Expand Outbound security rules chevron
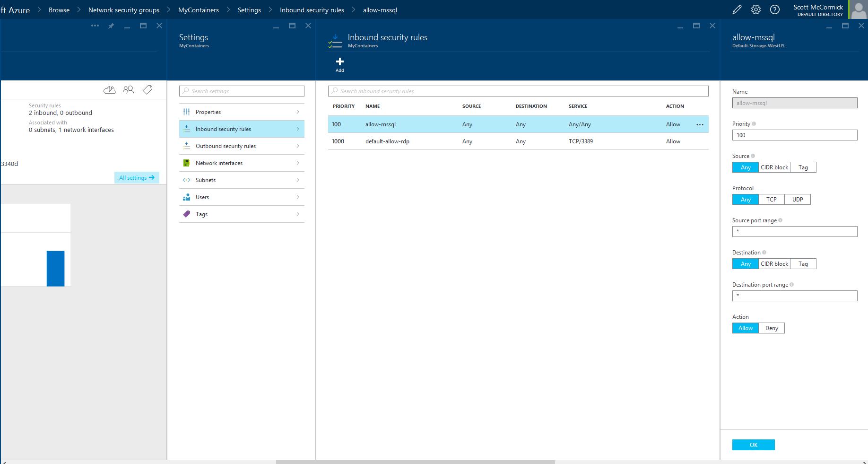This screenshot has height=464, width=868. click(297, 146)
